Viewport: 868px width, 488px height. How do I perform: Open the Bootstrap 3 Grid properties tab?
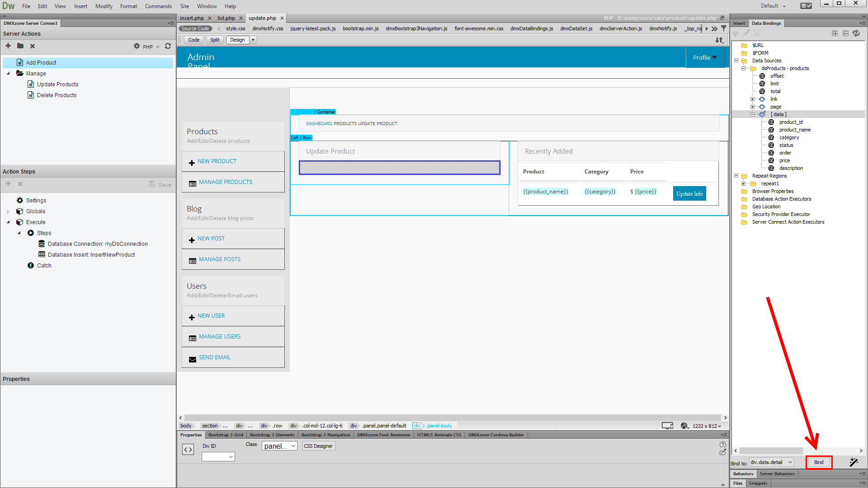(x=226, y=435)
